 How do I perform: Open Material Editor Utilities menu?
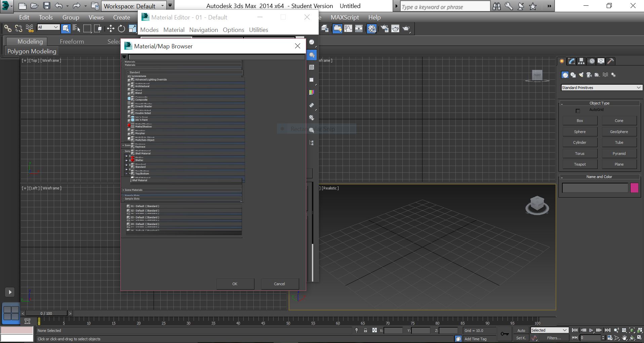coord(258,30)
